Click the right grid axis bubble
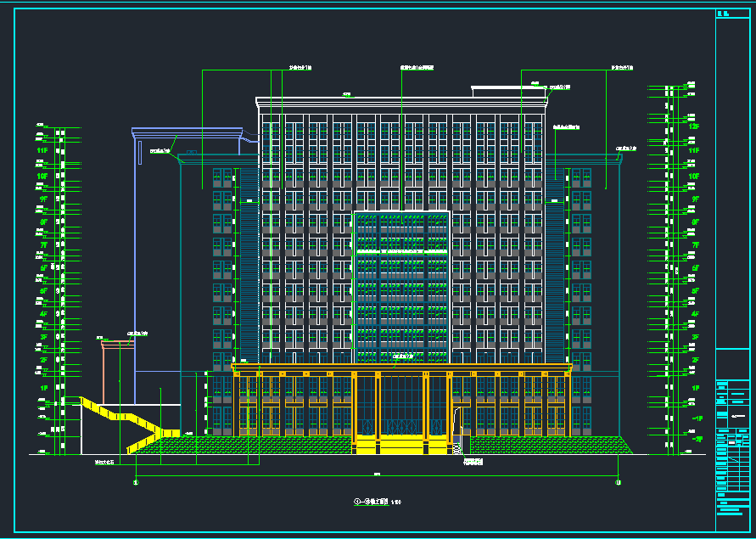 click(618, 482)
